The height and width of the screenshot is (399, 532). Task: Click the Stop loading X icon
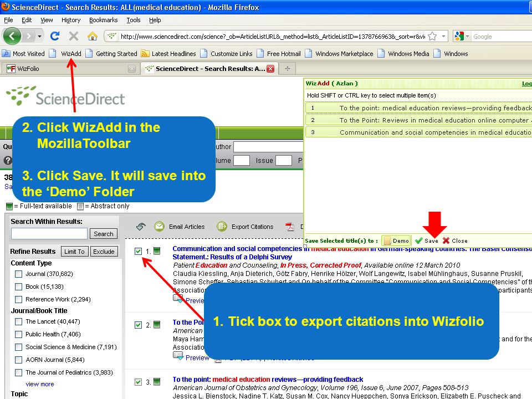(x=73, y=36)
